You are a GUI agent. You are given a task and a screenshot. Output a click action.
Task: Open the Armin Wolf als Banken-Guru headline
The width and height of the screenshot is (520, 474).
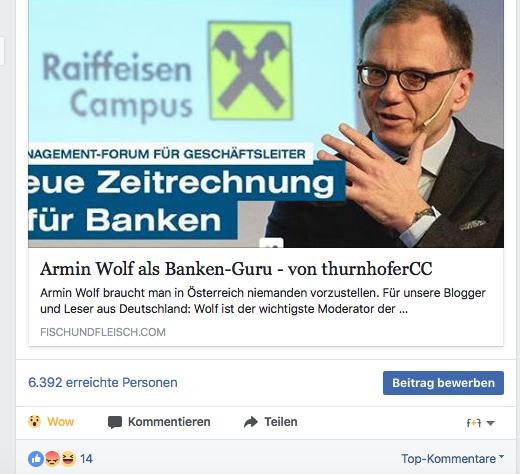(x=236, y=269)
